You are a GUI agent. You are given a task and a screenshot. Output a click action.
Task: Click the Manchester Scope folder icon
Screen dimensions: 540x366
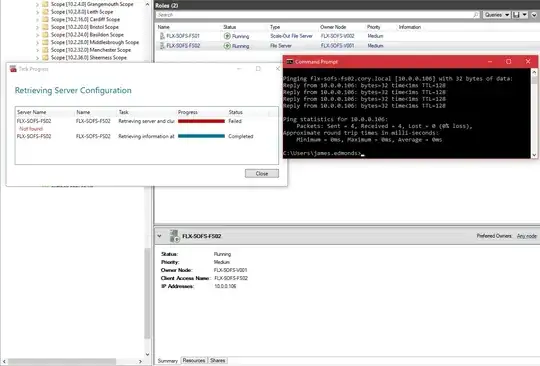[x=45, y=50]
